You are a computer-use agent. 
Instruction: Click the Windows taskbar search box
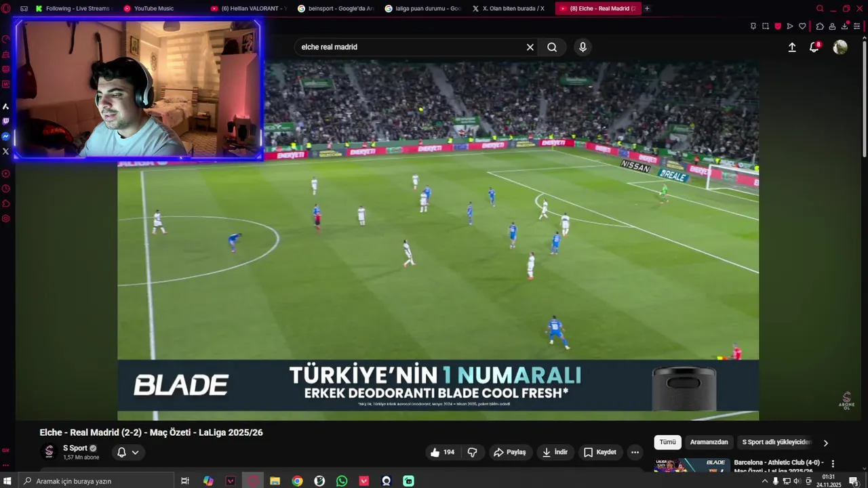click(95, 481)
